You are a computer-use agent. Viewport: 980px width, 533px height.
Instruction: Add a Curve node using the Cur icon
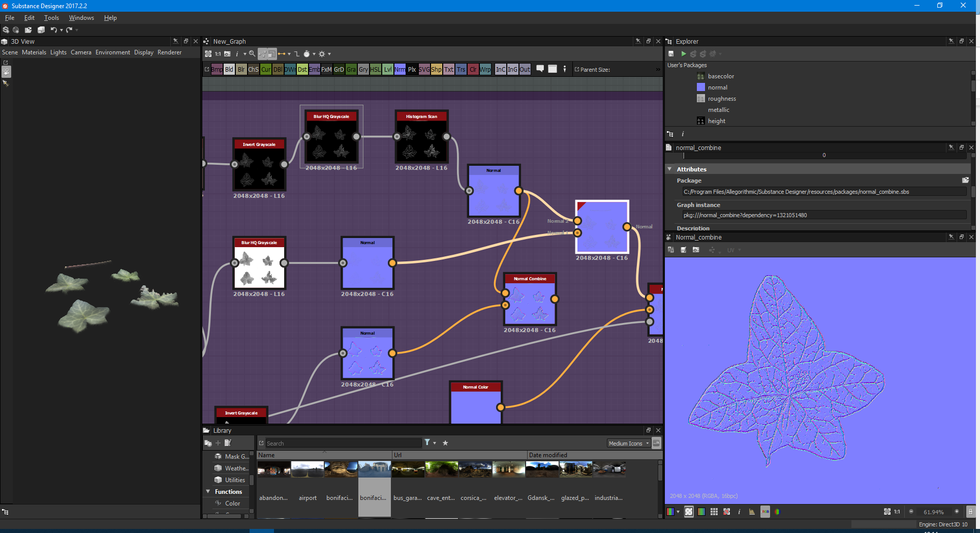pyautogui.click(x=266, y=69)
